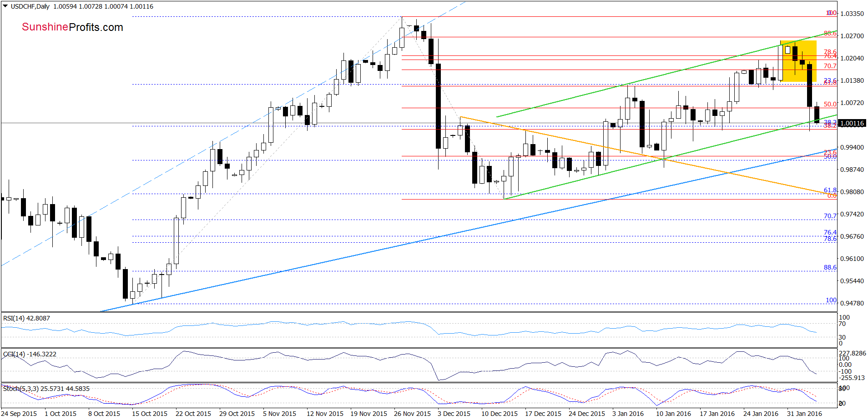Click the blue 100 Fibonacci label near 0.94780

click(x=831, y=300)
